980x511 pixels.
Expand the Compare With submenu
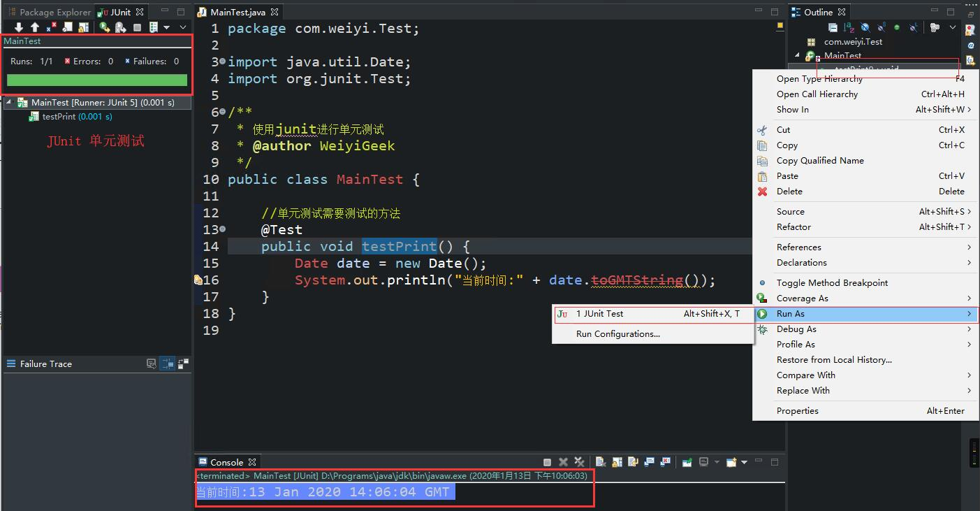(865, 375)
